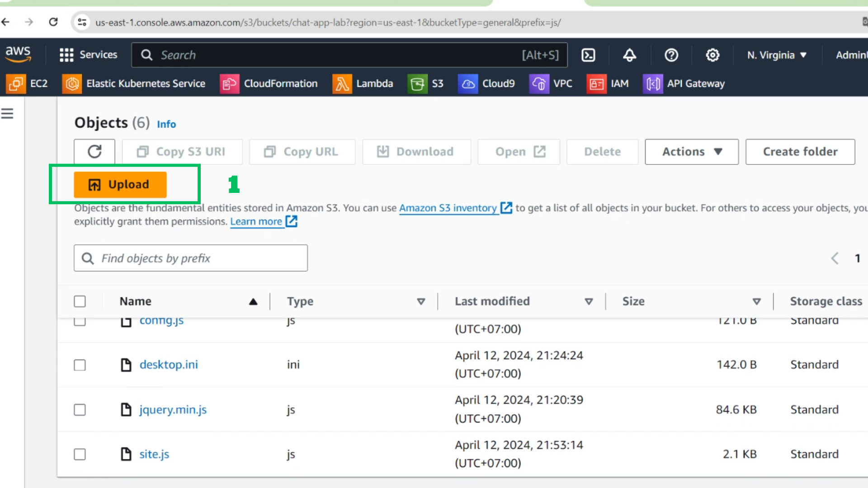Open the Type column filter arrow
Screen dimensions: 868x488
(x=421, y=302)
